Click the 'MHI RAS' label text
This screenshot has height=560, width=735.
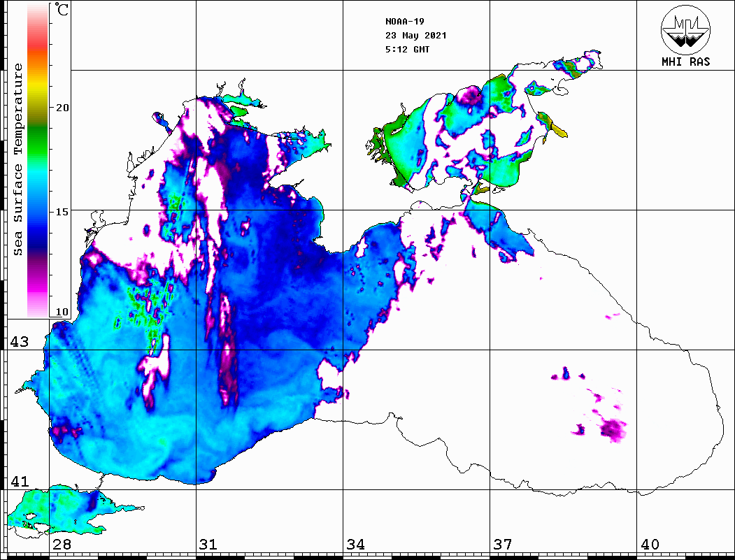[685, 62]
